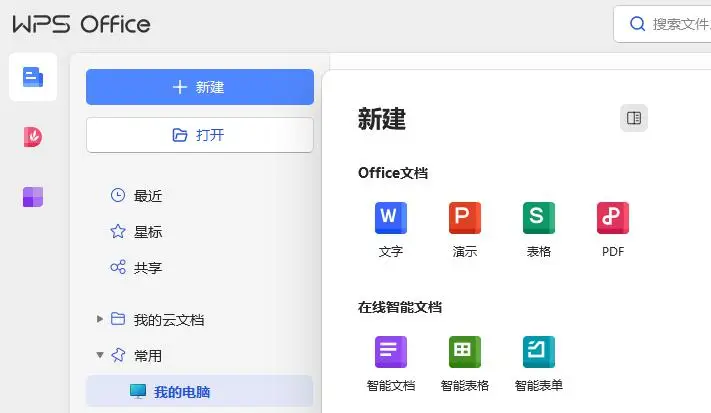
Task: Create a new 智能表格 online sheet
Action: pos(465,364)
